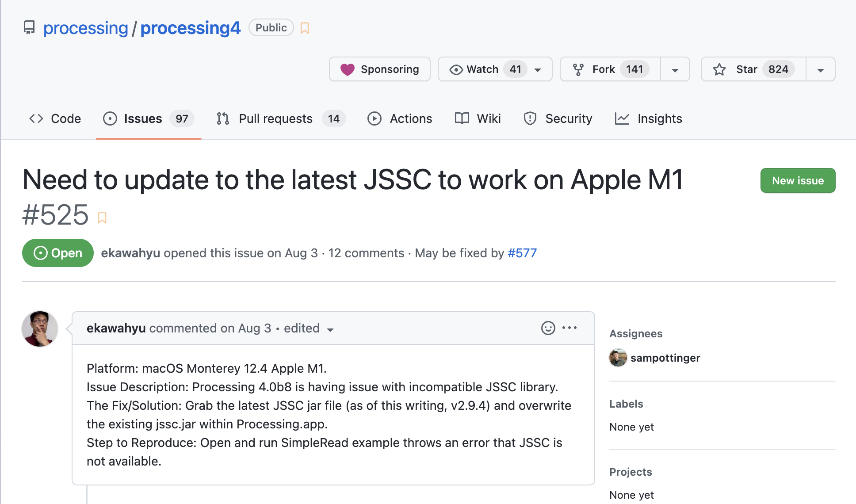This screenshot has width=856, height=504.
Task: Click the Actions play icon
Action: click(374, 118)
